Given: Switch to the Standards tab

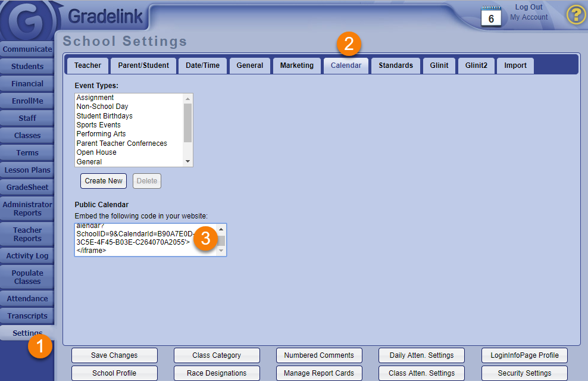Looking at the screenshot, I should pyautogui.click(x=396, y=65).
